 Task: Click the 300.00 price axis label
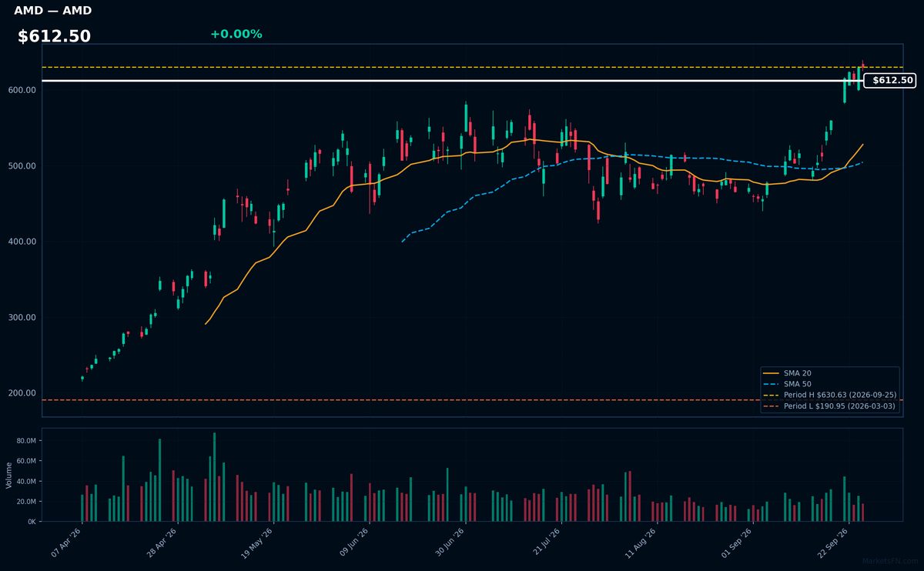click(22, 317)
